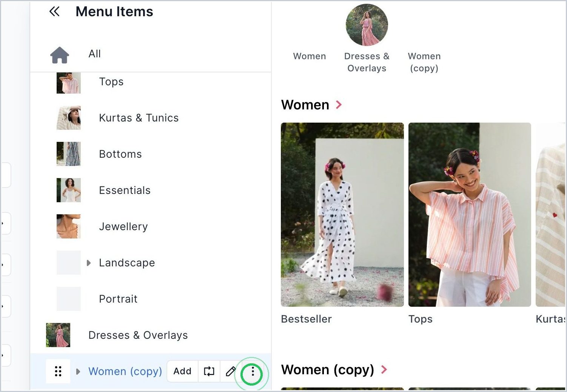567x392 pixels.
Task: Open the Tops product card image in preview
Action: [470, 215]
